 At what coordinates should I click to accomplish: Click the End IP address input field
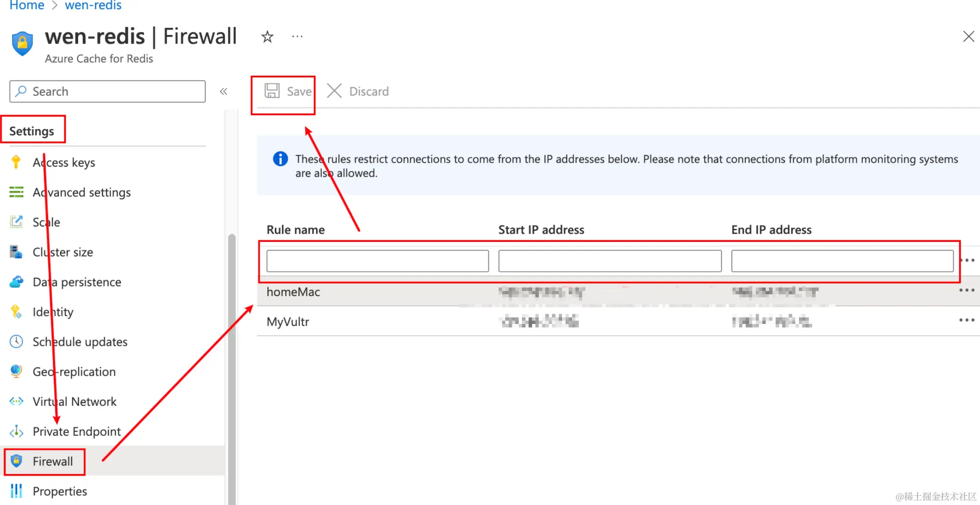point(843,261)
